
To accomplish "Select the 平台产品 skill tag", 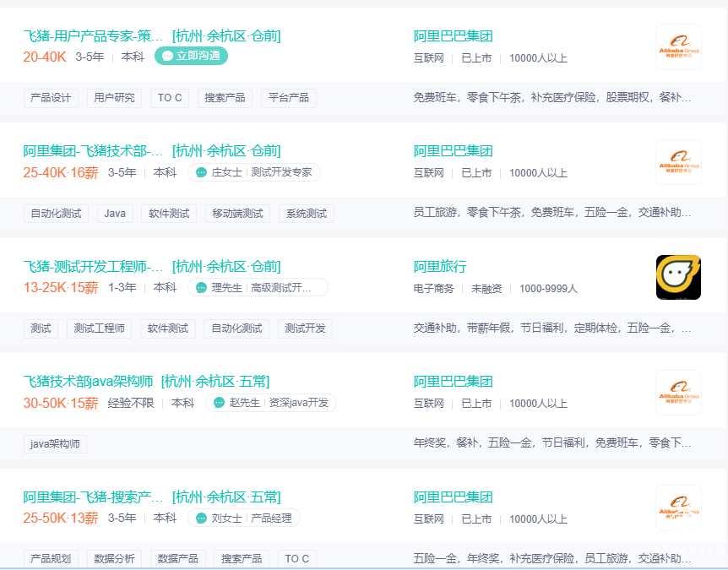I will 289,98.
